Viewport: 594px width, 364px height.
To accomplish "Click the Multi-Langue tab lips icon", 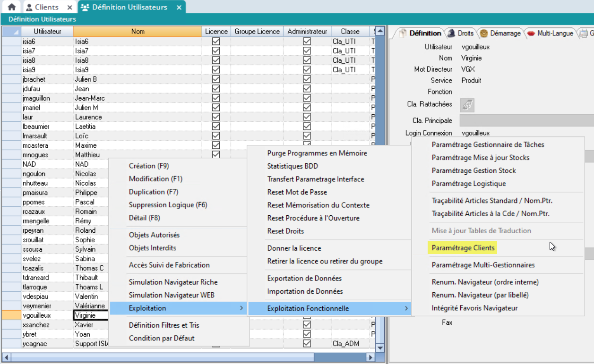I will point(531,33).
